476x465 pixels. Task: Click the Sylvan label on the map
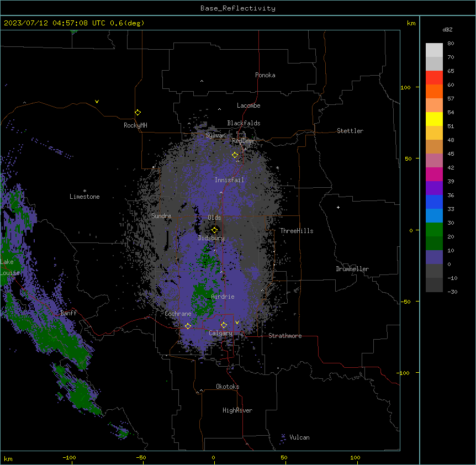click(x=215, y=135)
